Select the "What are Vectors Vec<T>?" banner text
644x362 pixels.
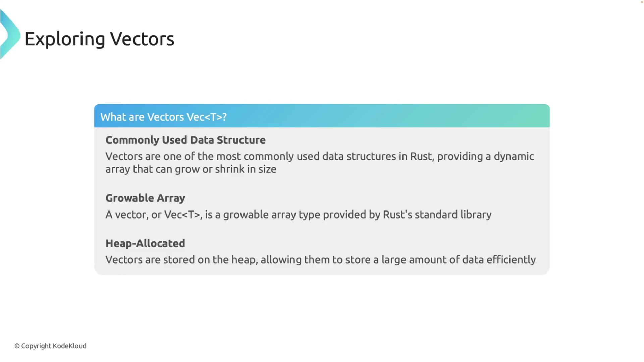tap(163, 117)
